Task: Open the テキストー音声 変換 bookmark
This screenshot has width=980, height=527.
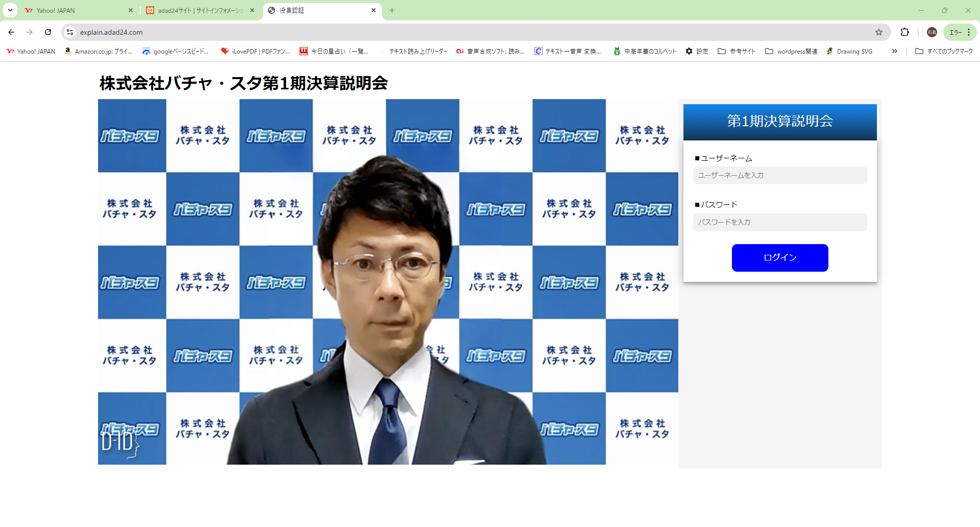Action: pos(568,51)
